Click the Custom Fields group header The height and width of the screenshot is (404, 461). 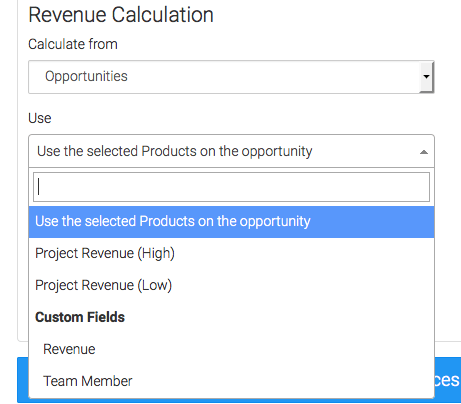pos(80,317)
